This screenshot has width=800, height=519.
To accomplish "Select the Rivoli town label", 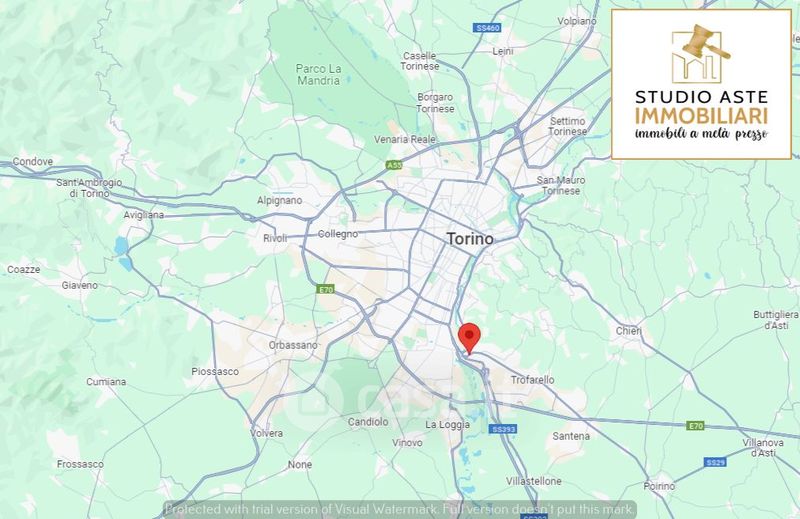I will [x=275, y=238].
